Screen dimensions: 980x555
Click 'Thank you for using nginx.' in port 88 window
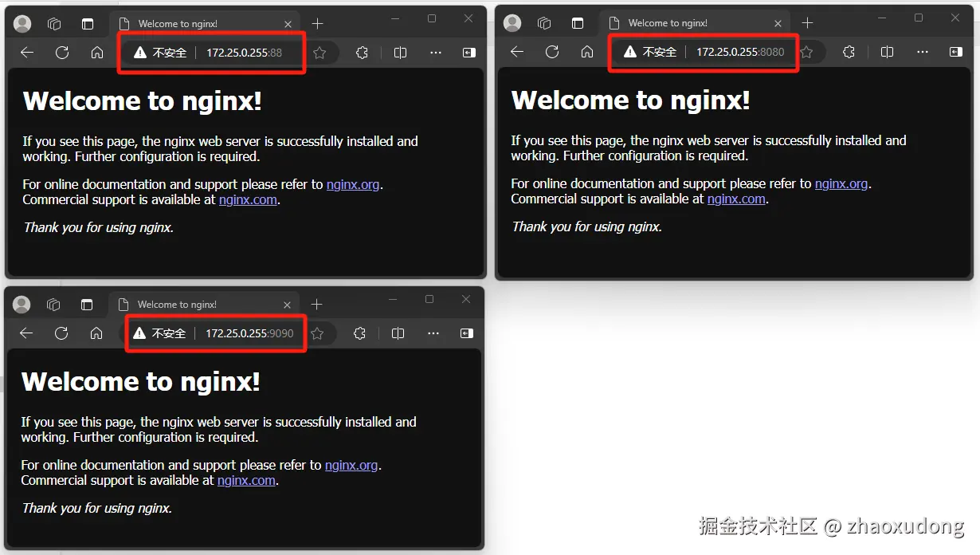click(x=98, y=227)
